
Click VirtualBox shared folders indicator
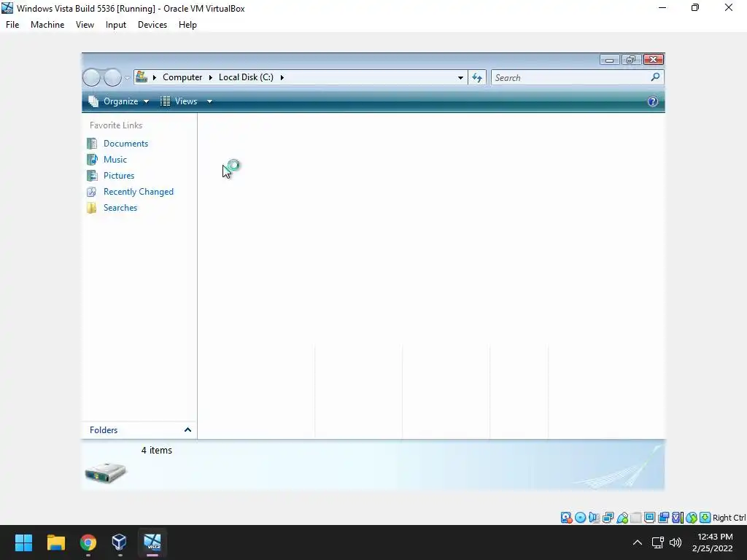coord(635,518)
